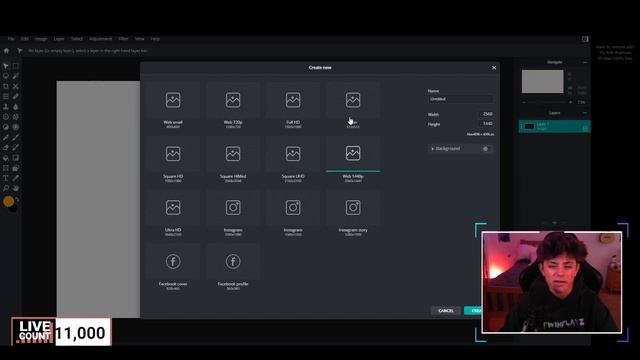Image resolution: width=640 pixels, height=360 pixels.
Task: Open the Edit menu
Action: click(24, 39)
